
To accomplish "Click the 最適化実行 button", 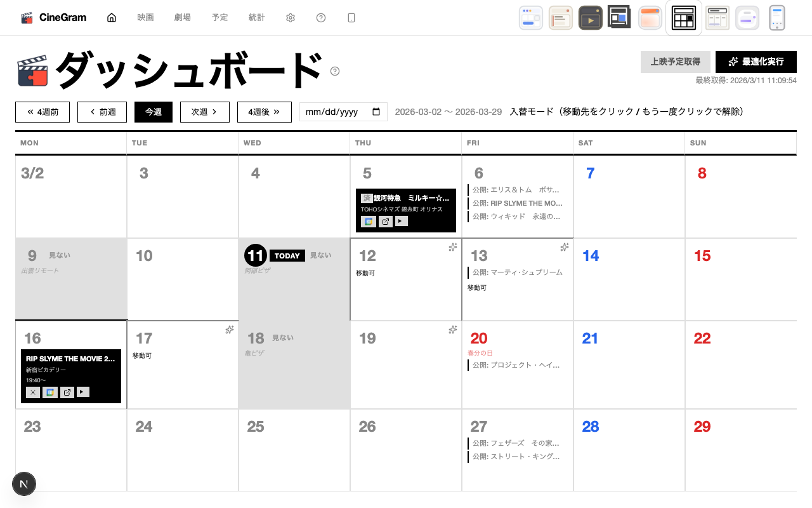I will (x=756, y=62).
